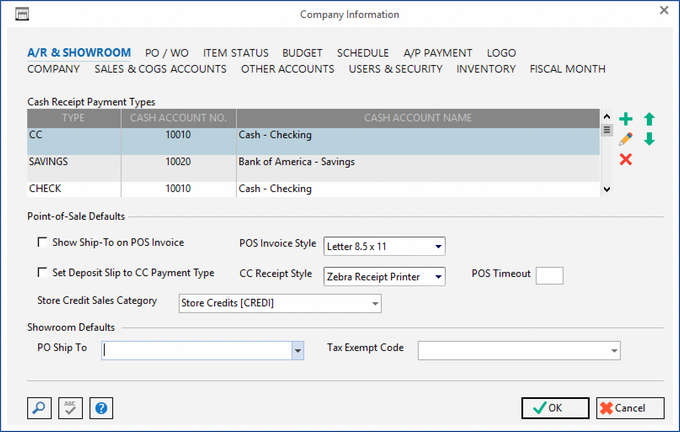
Task: Select the A/R & SHOWROOM tab
Action: [79, 53]
